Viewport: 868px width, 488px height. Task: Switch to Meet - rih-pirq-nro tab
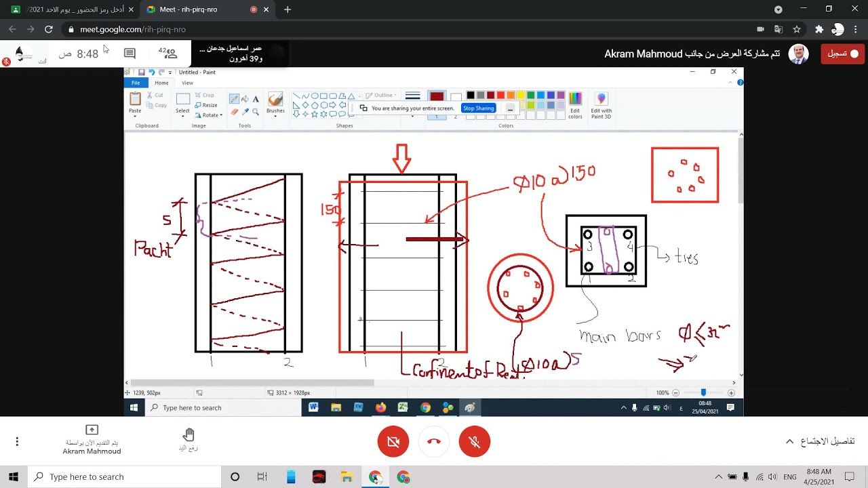click(x=207, y=9)
